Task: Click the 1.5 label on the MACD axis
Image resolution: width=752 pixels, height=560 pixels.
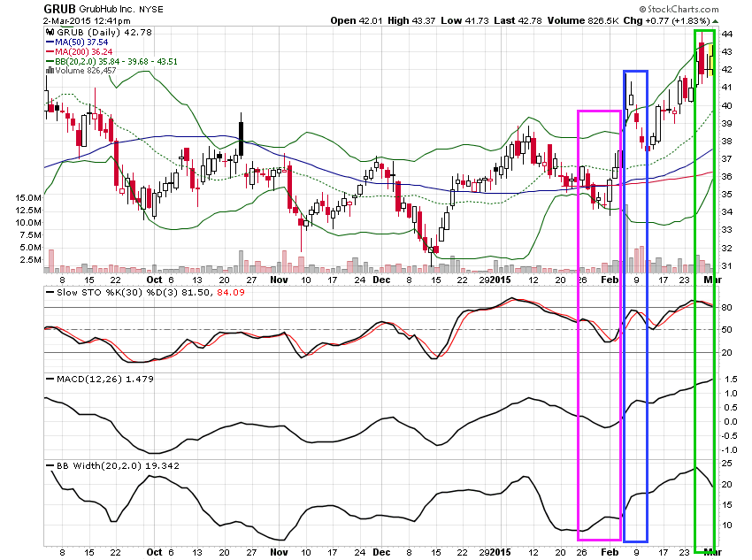Action: pos(731,380)
